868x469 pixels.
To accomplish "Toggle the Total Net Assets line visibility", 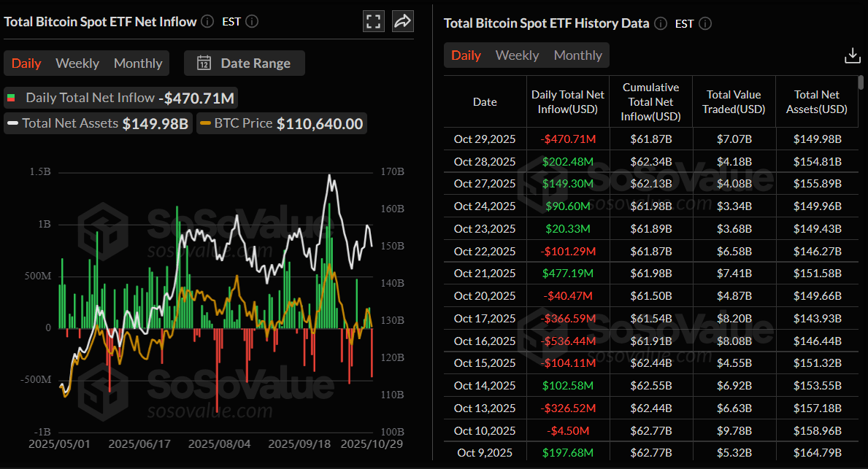I will point(98,123).
